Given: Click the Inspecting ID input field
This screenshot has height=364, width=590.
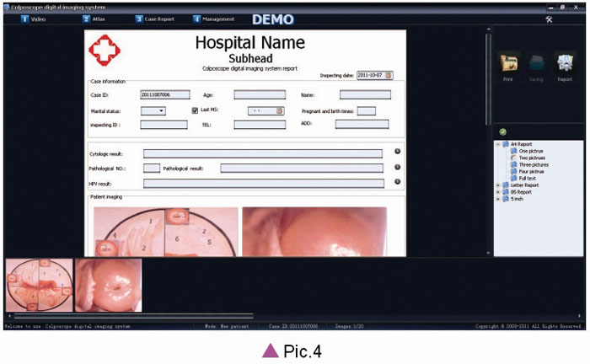Looking at the screenshot, I should coord(164,125).
